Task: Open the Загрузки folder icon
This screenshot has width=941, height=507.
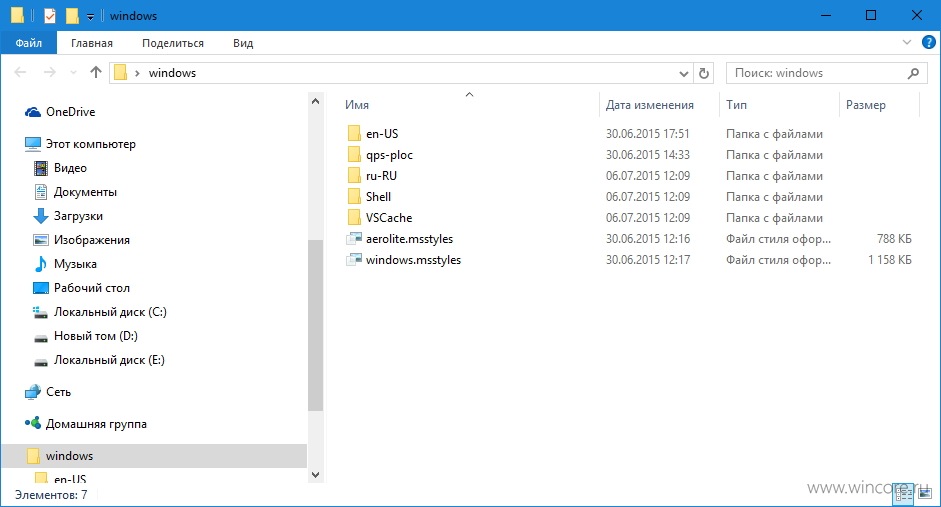Action: (x=41, y=216)
